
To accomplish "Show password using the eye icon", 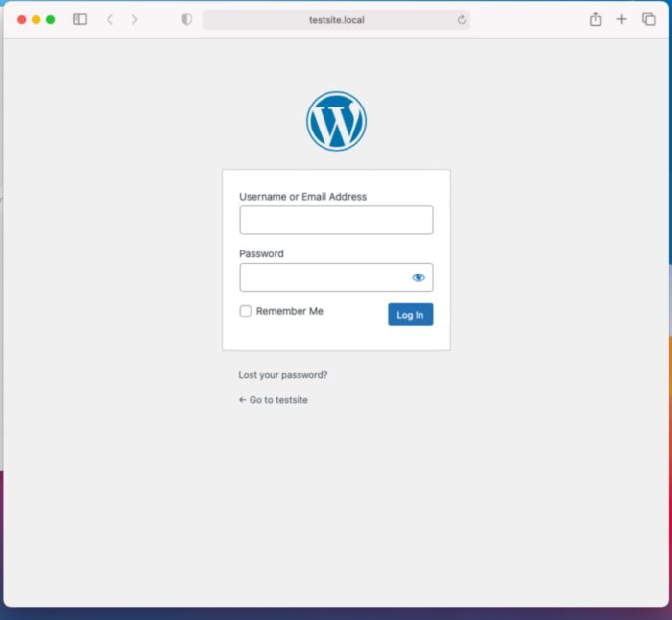I will point(419,277).
